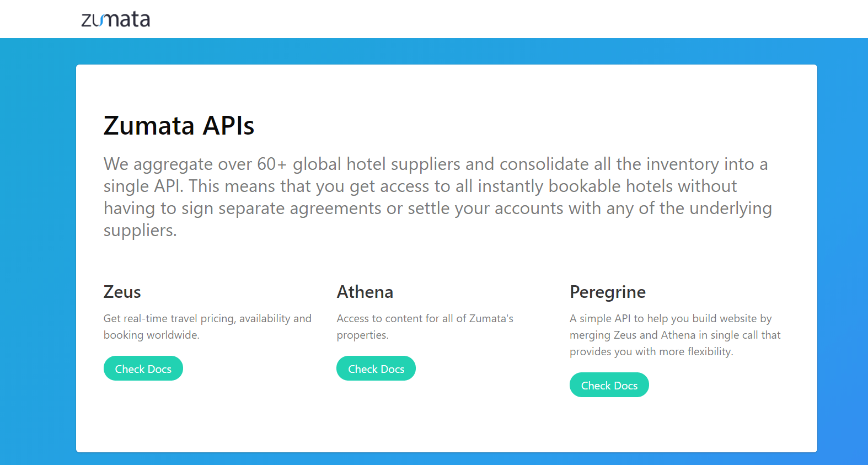Click "provides you with more flexibility." line
Viewport: 868px width, 465px height.
tap(651, 351)
